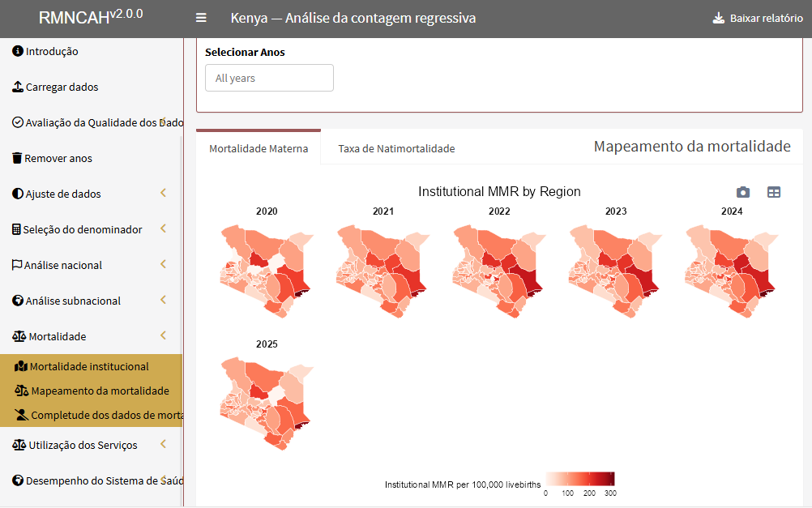Click the Mapeamento da mortalidade scales icon
The width and height of the screenshot is (812, 508).
(x=22, y=391)
